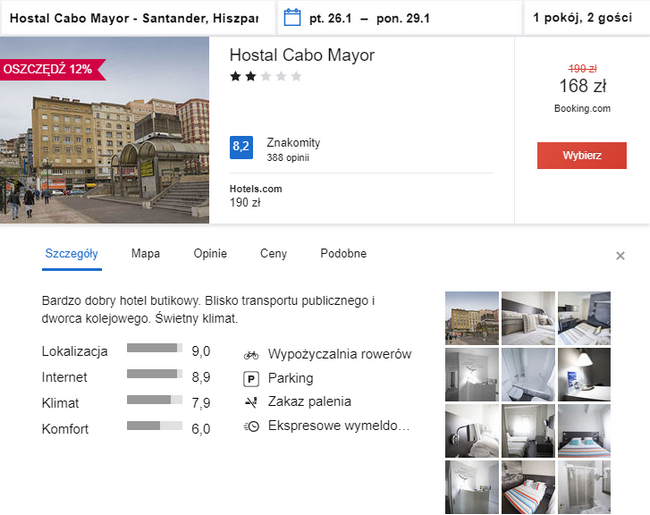Click the Lokalizacja rating bar
Image resolution: width=650 pixels, height=515 pixels.
pos(154,348)
